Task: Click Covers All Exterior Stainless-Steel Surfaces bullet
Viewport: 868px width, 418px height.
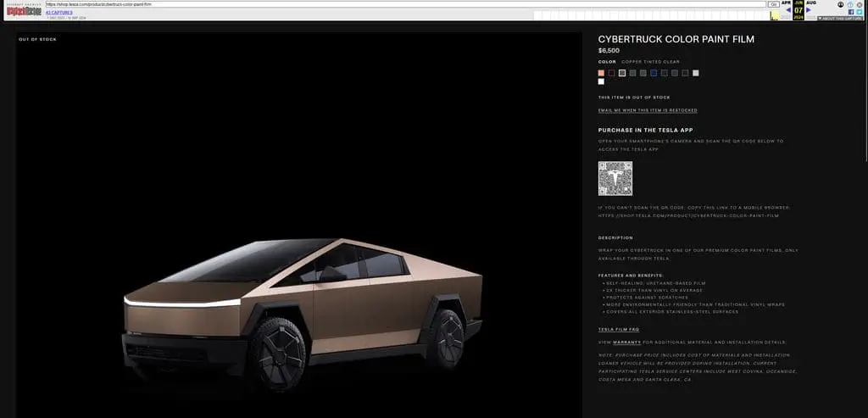Action: (672, 312)
